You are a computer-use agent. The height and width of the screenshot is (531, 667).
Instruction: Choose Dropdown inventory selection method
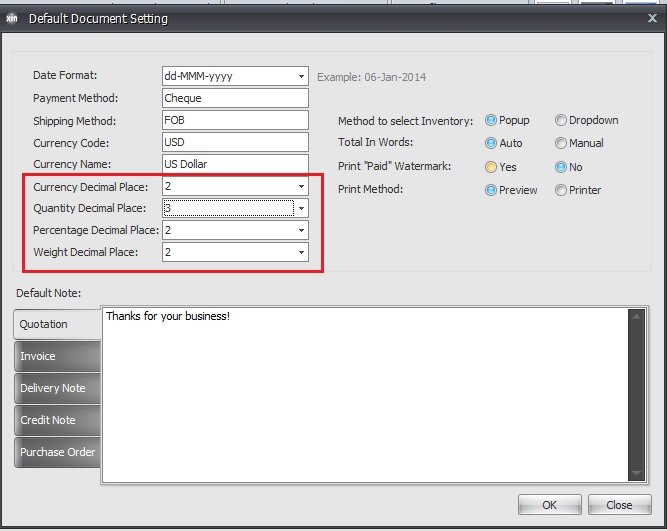click(561, 120)
